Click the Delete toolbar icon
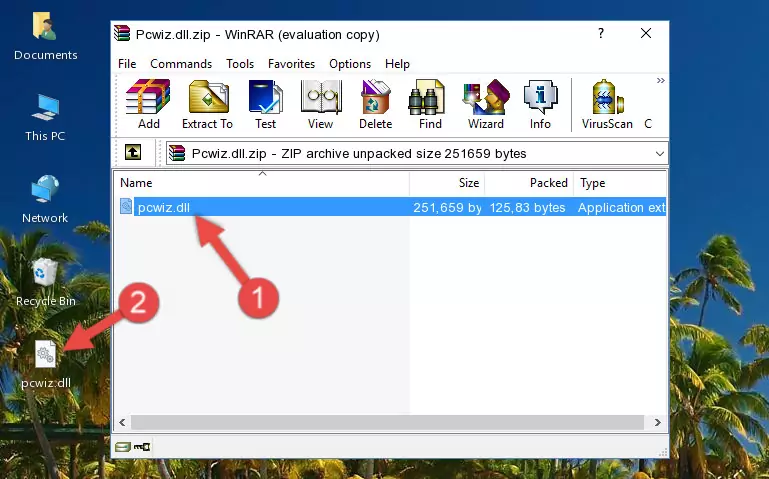The image size is (769, 479). click(x=376, y=104)
